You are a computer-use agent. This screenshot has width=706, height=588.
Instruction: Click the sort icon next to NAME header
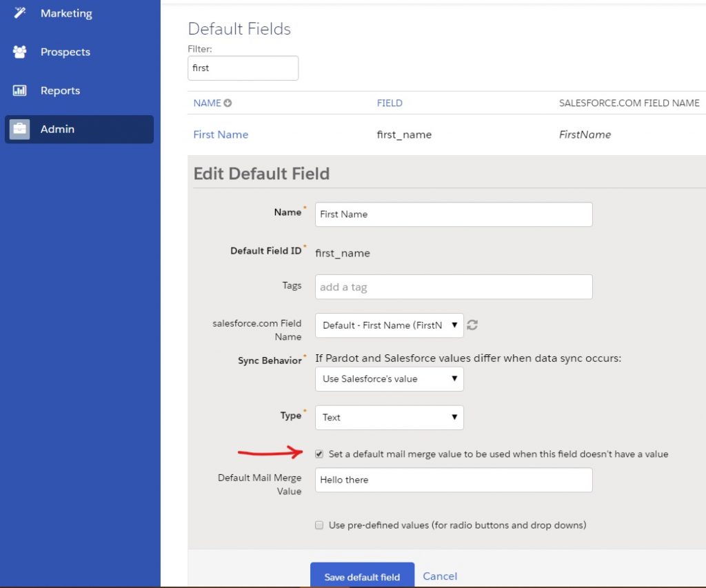pyautogui.click(x=228, y=103)
